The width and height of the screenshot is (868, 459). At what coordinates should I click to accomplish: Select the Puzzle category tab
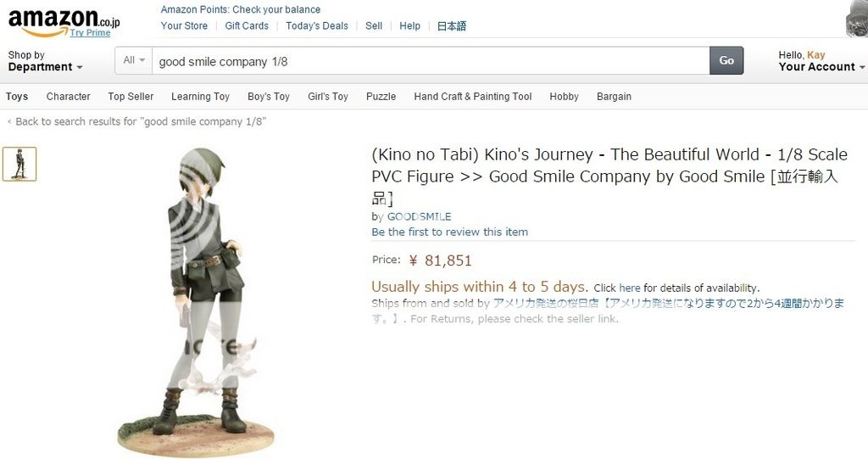click(381, 97)
